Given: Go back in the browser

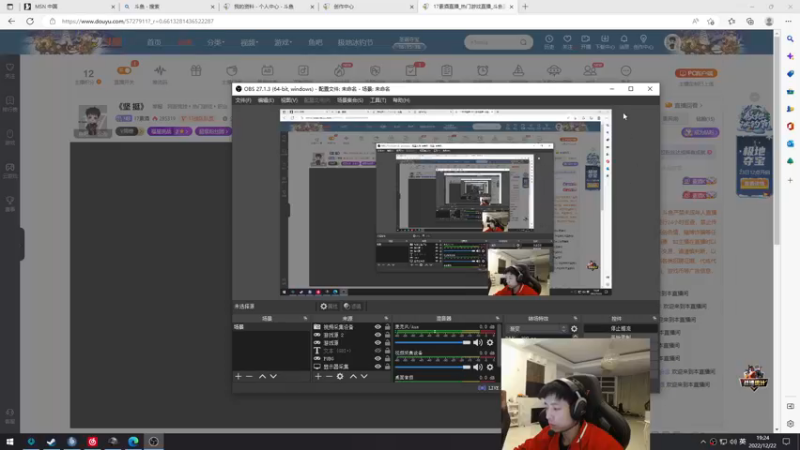Looking at the screenshot, I should [11, 21].
